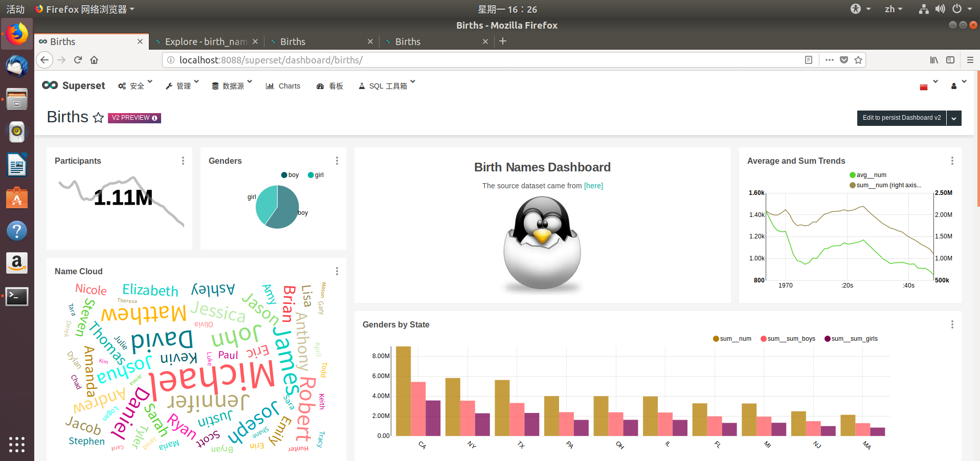Go to Firefox home page
Screen dimensions: 980x461
94,60
